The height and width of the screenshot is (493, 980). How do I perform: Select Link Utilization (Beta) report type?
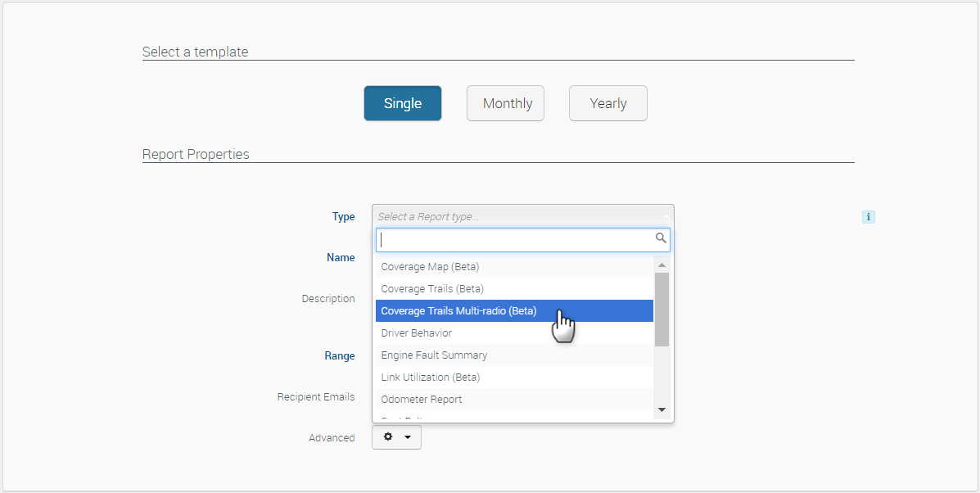click(430, 378)
